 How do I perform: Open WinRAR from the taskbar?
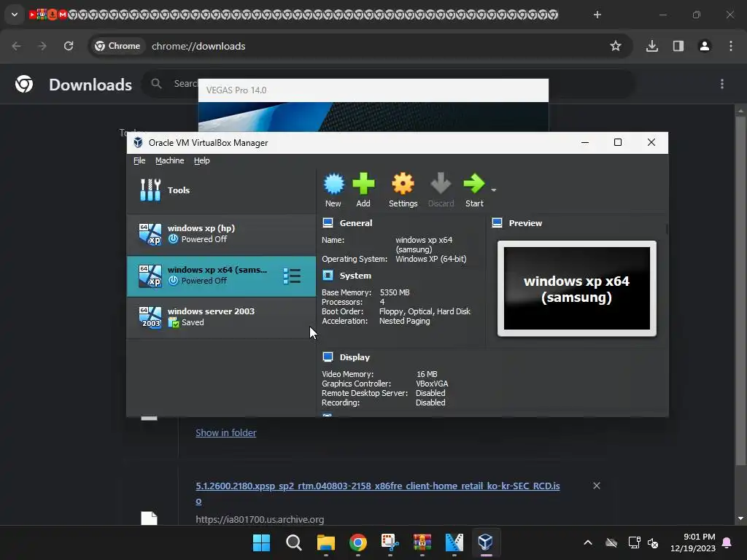click(x=422, y=542)
